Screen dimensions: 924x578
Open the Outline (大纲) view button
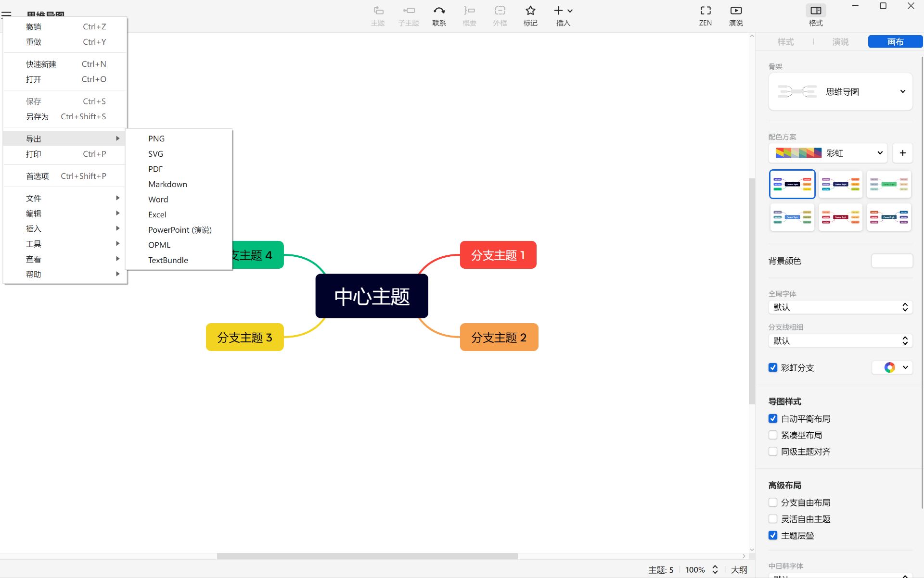pos(739,569)
